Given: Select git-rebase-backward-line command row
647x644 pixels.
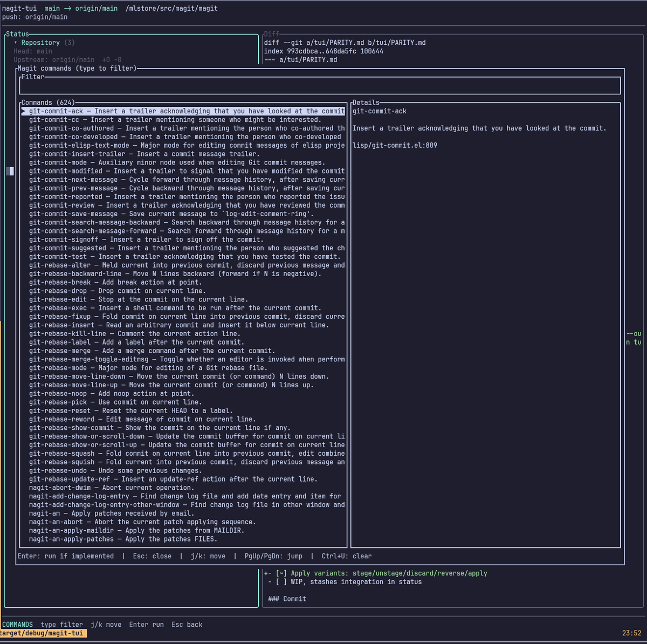Looking at the screenshot, I should [183, 274].
